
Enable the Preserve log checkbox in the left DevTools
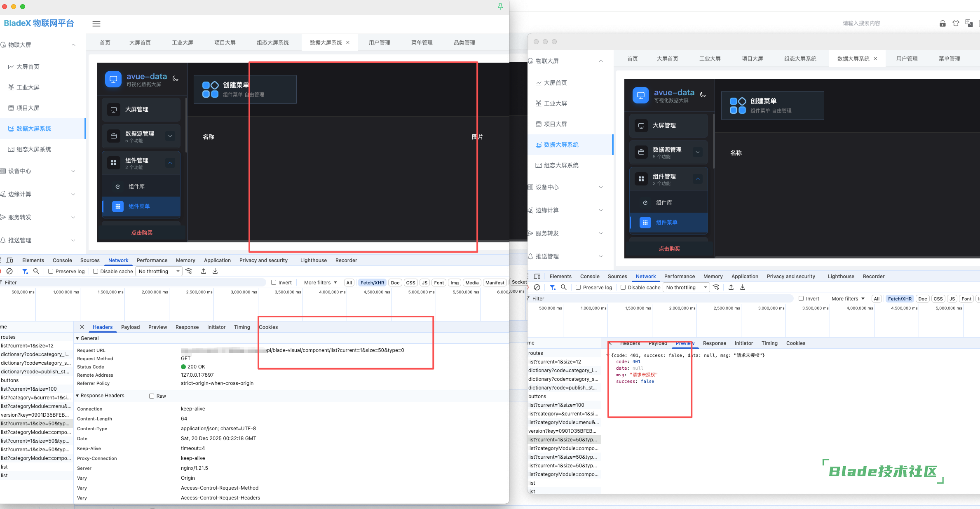pyautogui.click(x=51, y=271)
